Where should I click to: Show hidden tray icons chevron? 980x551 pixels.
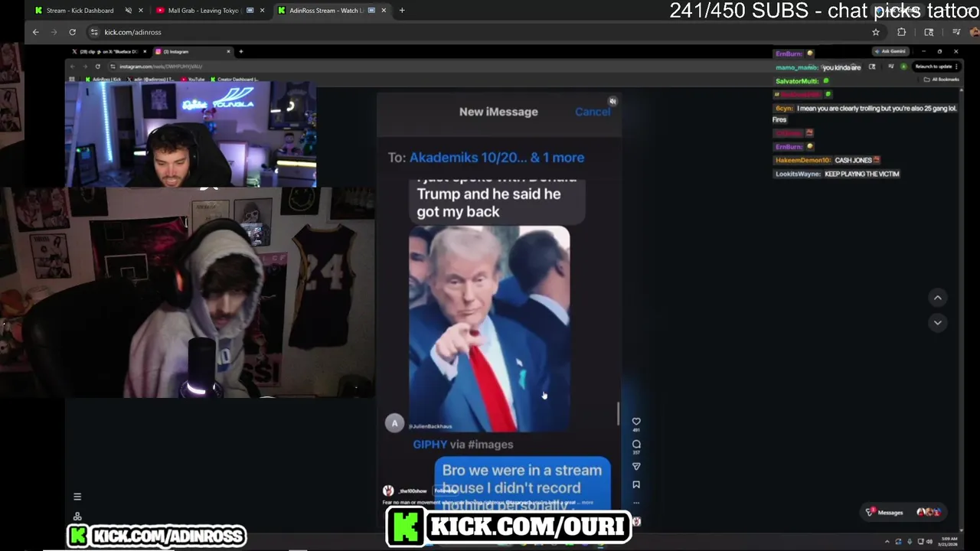click(888, 542)
